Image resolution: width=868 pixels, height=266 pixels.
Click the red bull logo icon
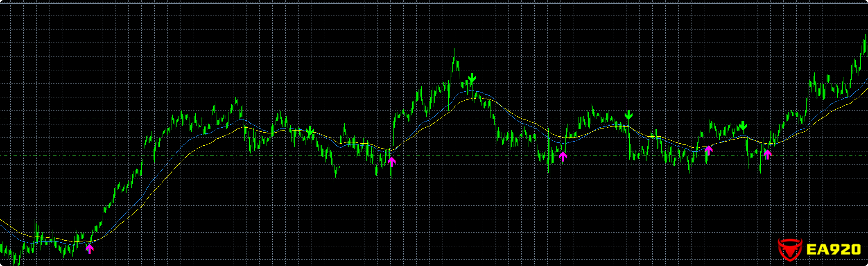click(x=790, y=249)
